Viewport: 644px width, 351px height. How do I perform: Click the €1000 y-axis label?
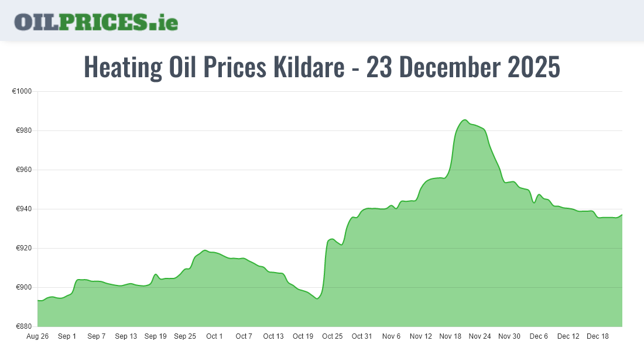[x=21, y=91]
